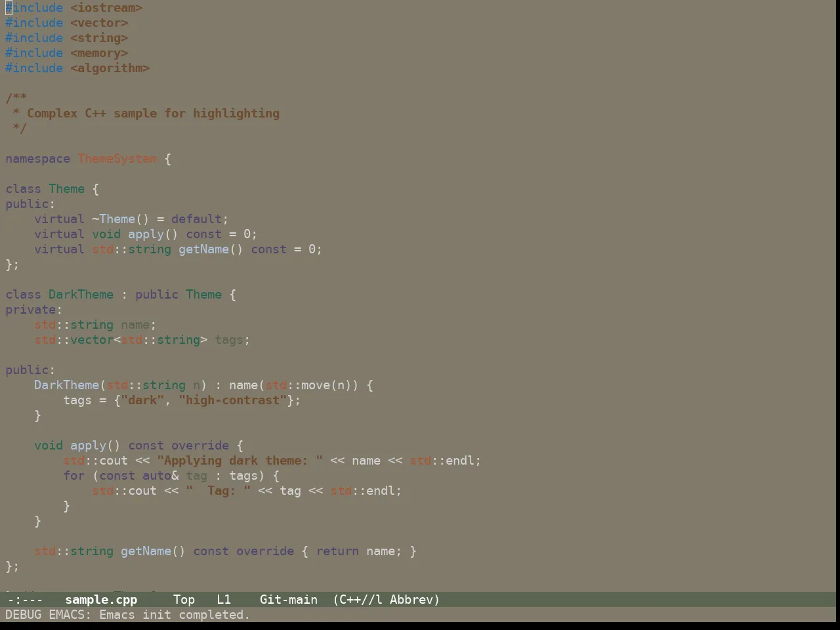Click the 'namespace' keyword
Viewport: 840px width, 630px height.
(38, 159)
